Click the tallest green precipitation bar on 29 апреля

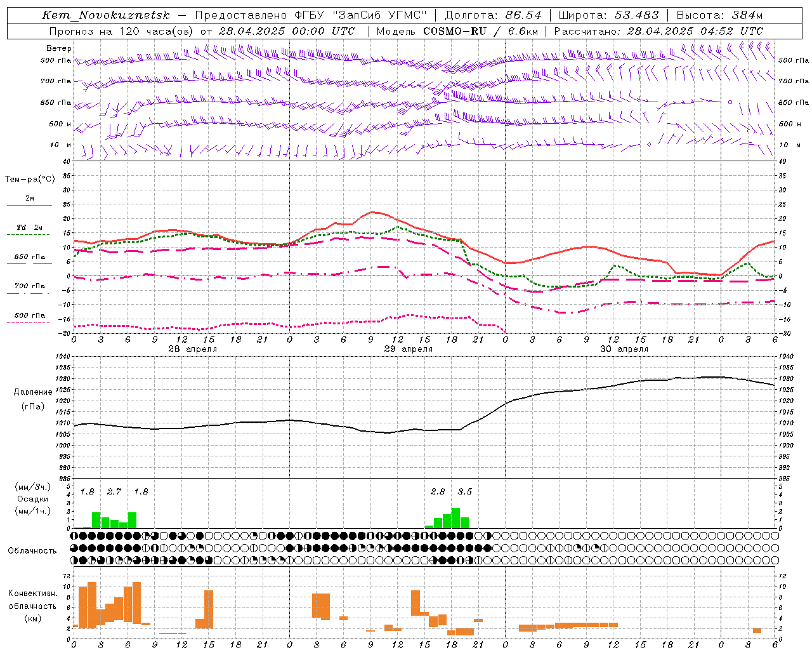[x=455, y=518]
